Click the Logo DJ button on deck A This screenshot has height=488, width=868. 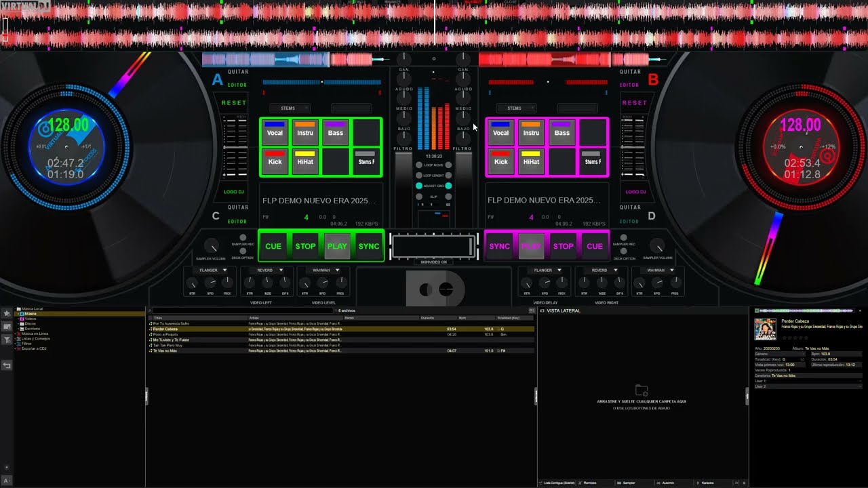234,192
